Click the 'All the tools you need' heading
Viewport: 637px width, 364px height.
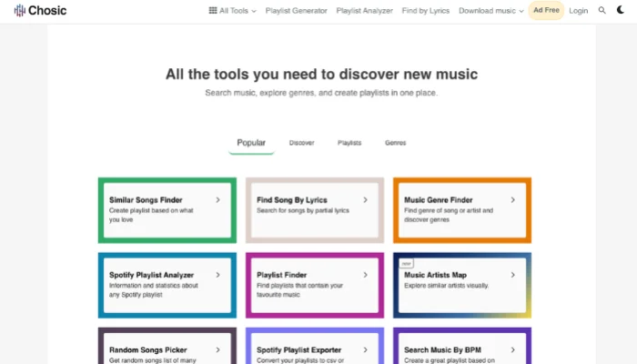tap(321, 75)
